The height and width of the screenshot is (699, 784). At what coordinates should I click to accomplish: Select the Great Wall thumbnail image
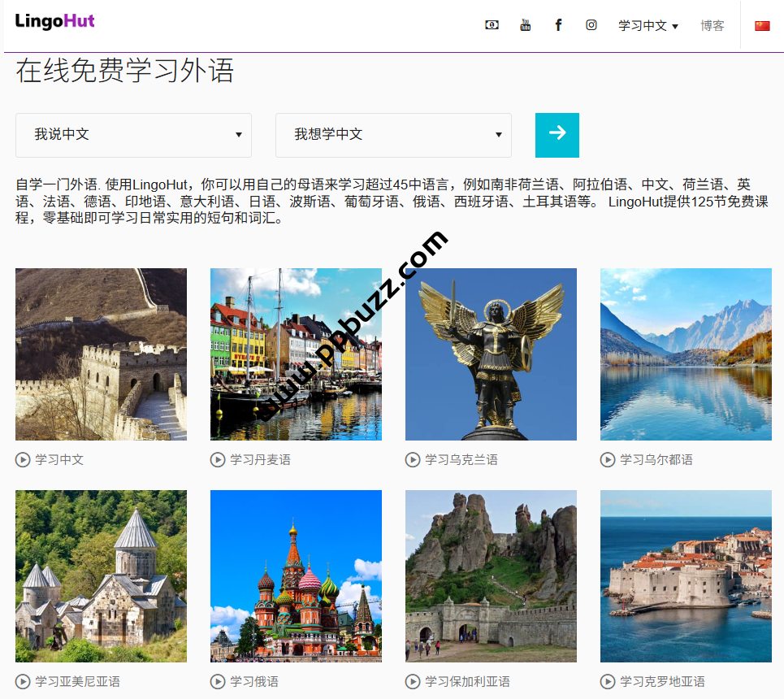tap(101, 354)
